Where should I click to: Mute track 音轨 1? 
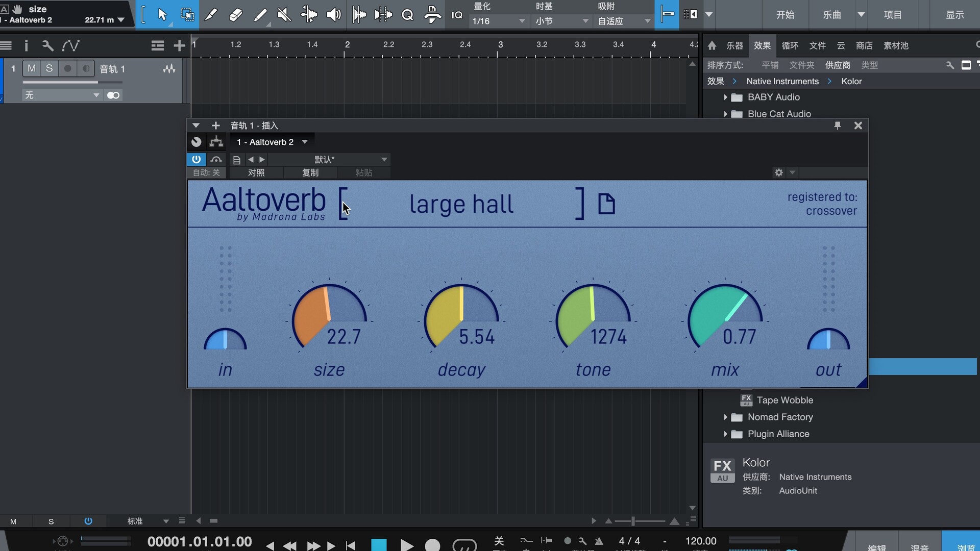(x=32, y=68)
